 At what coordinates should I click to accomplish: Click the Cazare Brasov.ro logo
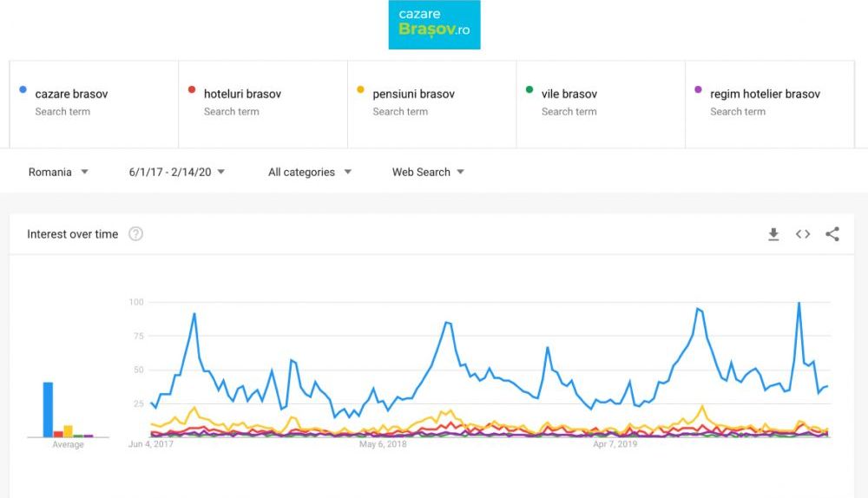click(x=434, y=24)
